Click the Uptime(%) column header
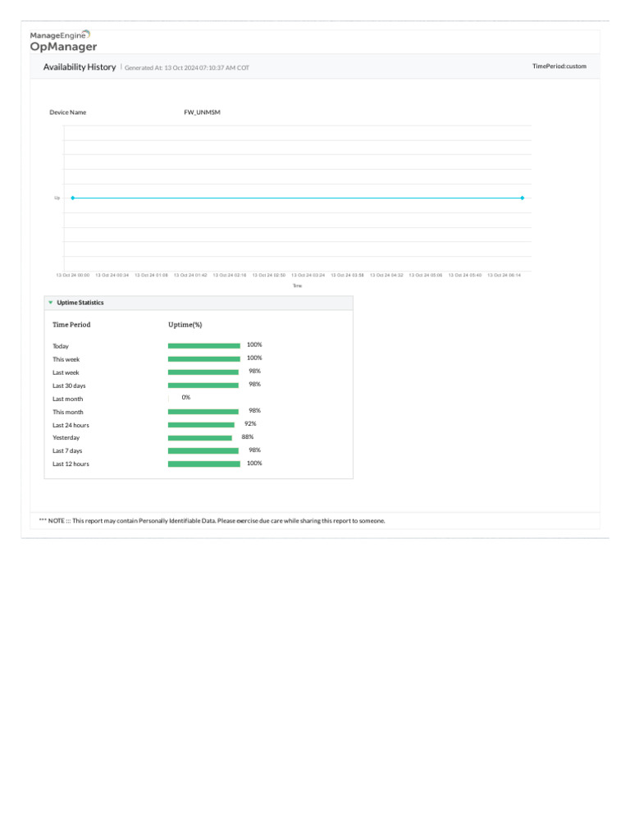Viewport: 630px width, 840px height. pos(185,325)
